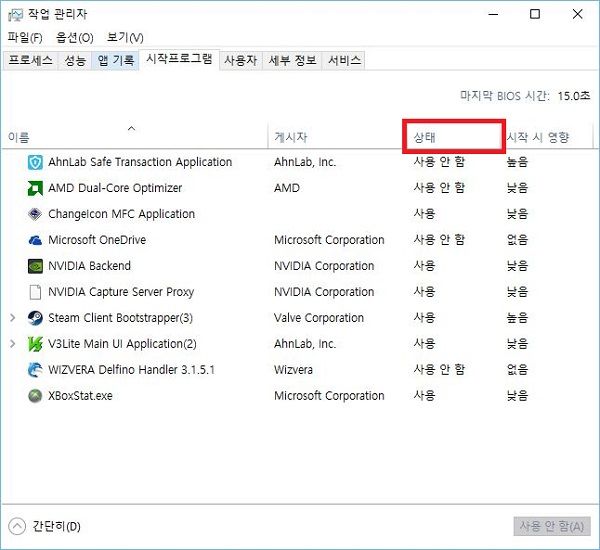Click the NVIDIA Backend icon
The height and width of the screenshot is (550, 600).
pos(35,266)
